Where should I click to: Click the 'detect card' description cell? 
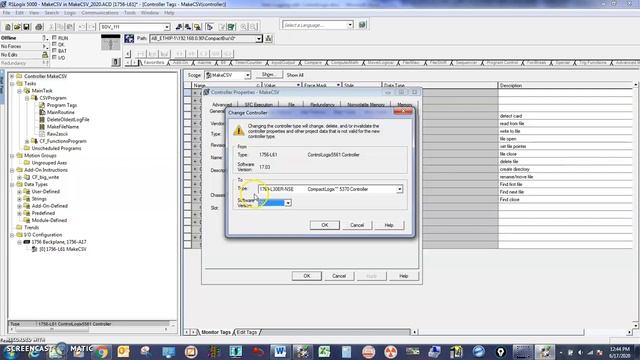[x=565, y=116]
